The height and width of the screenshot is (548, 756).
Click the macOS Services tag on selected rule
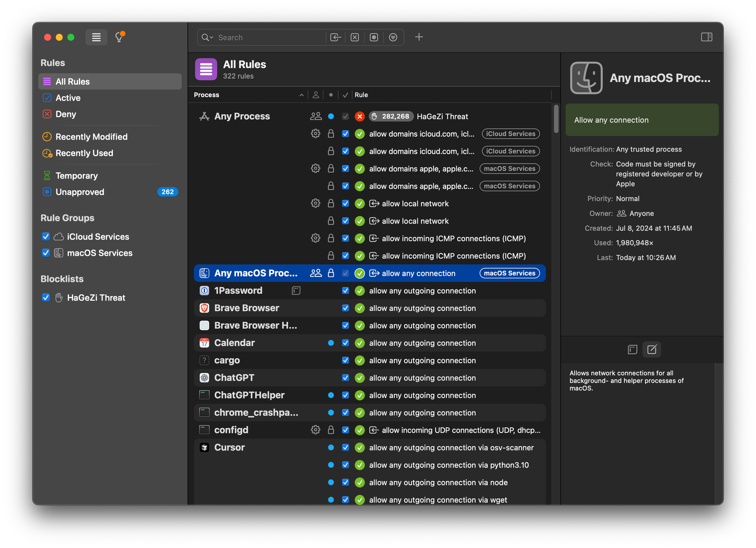pos(509,273)
